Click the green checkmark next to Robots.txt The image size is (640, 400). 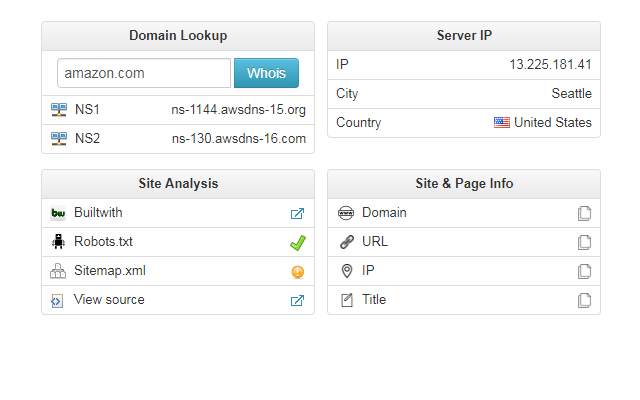click(x=298, y=243)
